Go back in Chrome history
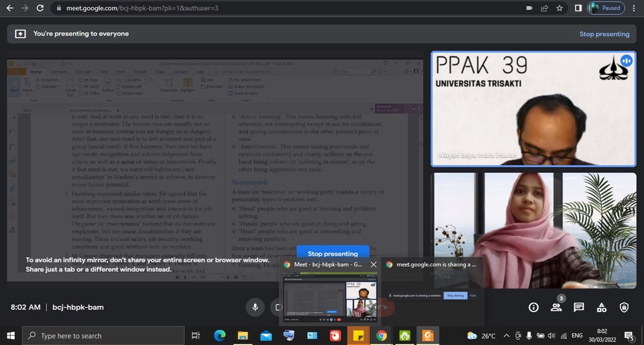The height and width of the screenshot is (345, 644). (10, 8)
